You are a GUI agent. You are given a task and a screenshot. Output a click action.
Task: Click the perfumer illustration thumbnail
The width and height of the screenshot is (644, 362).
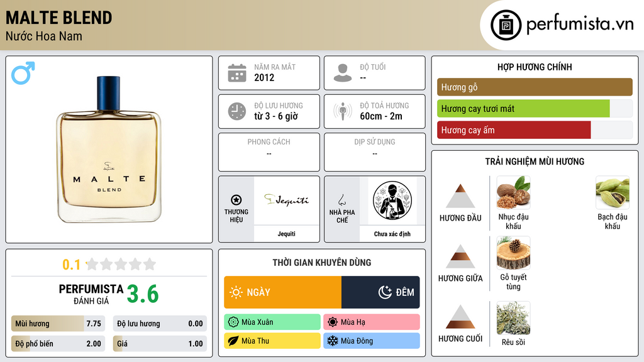pos(392,200)
